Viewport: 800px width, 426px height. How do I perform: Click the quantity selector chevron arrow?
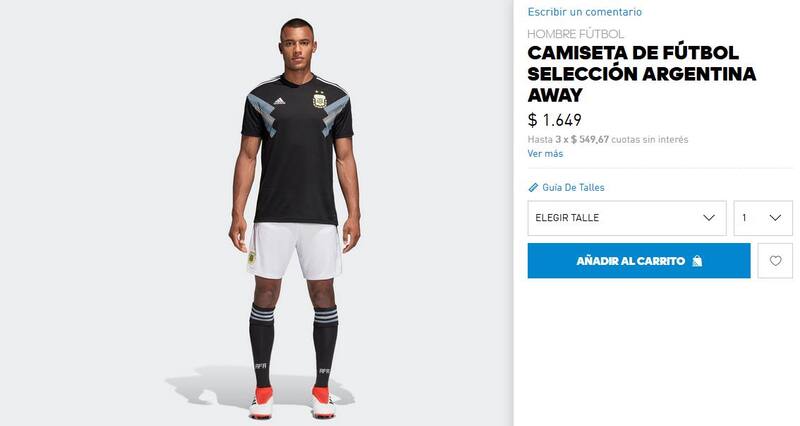click(x=775, y=218)
